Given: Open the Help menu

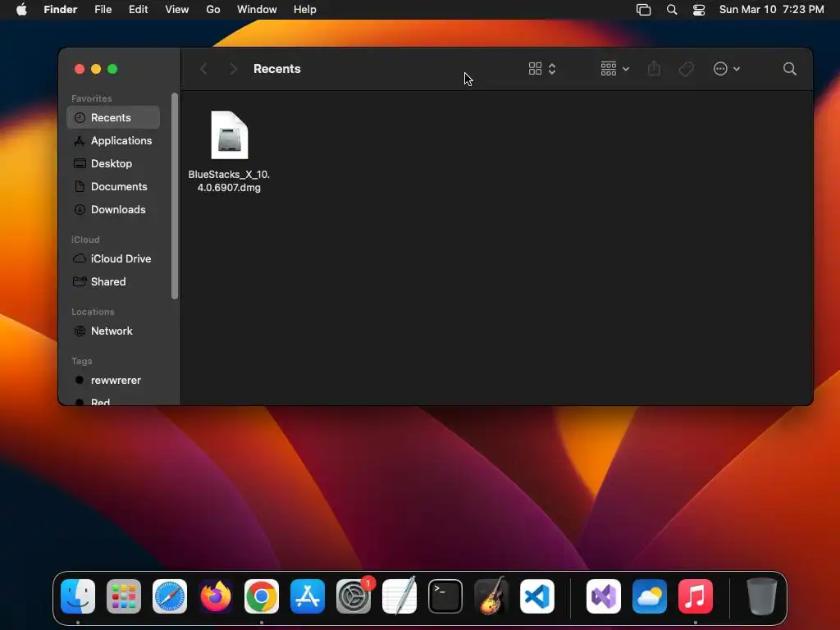Looking at the screenshot, I should (305, 10).
